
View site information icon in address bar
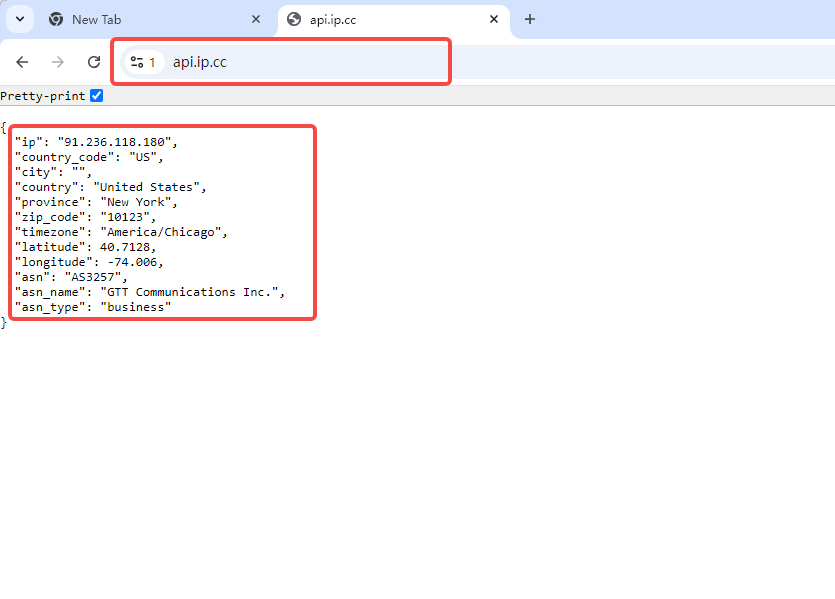point(138,62)
